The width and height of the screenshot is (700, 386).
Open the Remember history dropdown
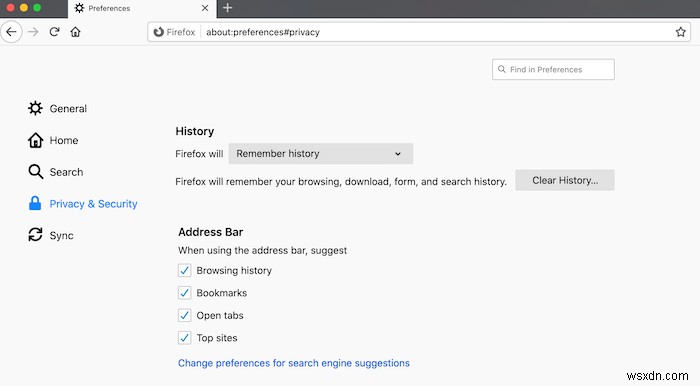[x=321, y=154]
